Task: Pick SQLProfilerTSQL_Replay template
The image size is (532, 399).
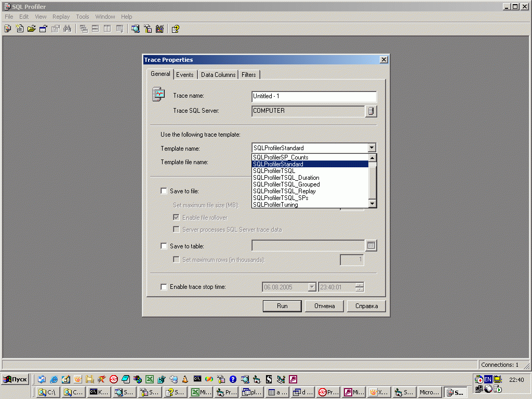Action: (x=310, y=191)
